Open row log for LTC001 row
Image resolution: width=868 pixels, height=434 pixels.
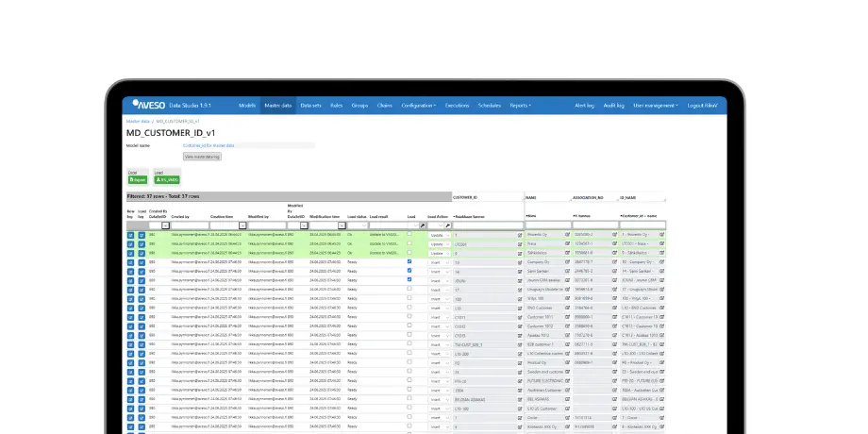(x=130, y=244)
